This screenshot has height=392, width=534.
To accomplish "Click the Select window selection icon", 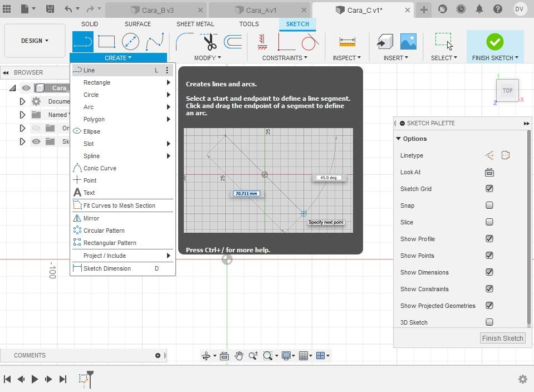I will (x=444, y=42).
